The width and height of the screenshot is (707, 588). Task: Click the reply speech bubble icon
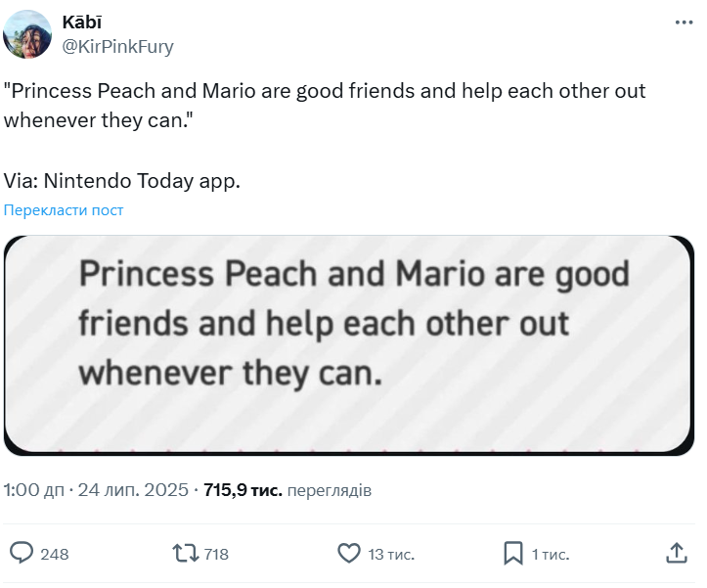(22, 554)
